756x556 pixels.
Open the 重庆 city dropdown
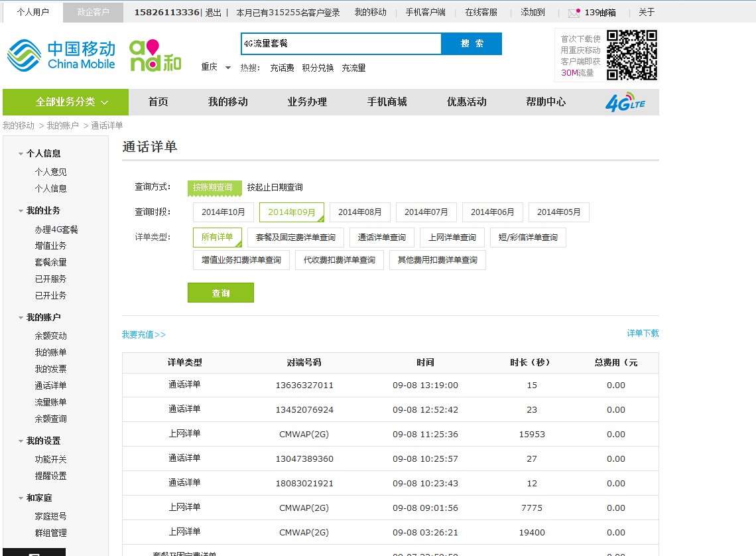pyautogui.click(x=216, y=68)
